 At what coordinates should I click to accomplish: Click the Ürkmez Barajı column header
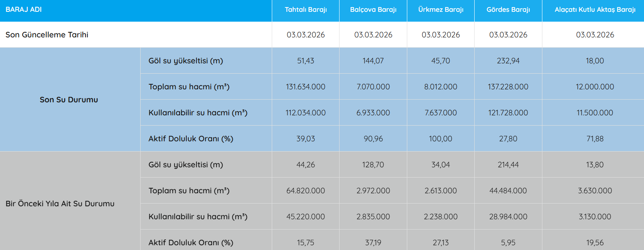tap(441, 9)
